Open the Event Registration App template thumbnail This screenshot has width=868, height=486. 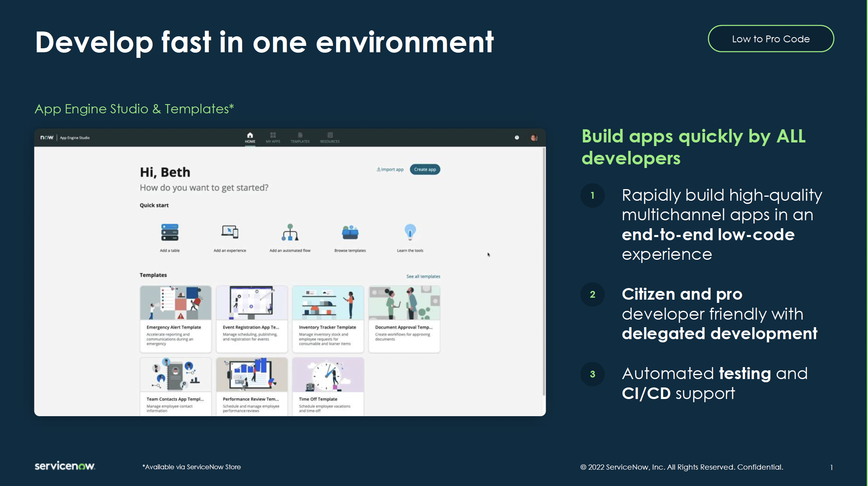252,303
